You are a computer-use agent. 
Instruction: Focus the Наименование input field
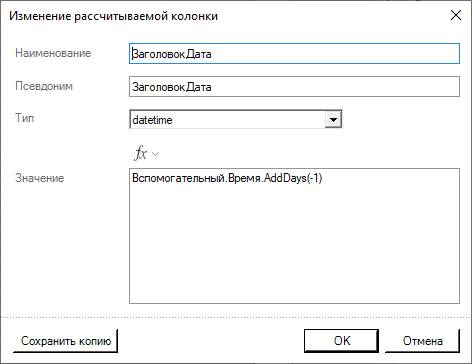click(294, 53)
